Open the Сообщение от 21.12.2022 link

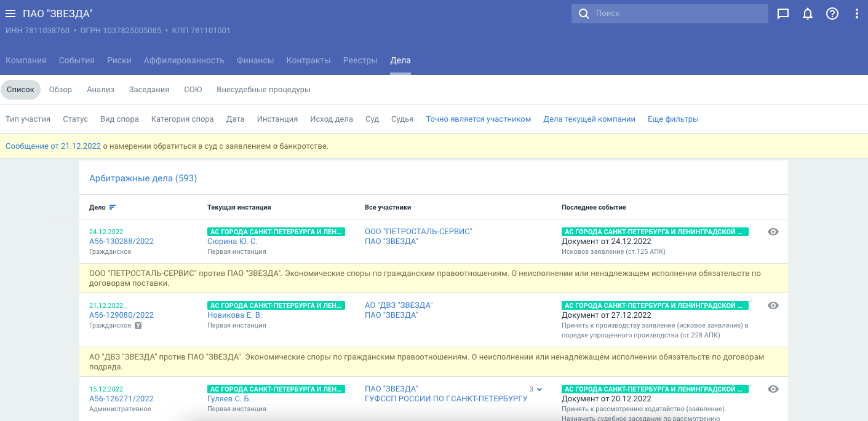(x=53, y=146)
